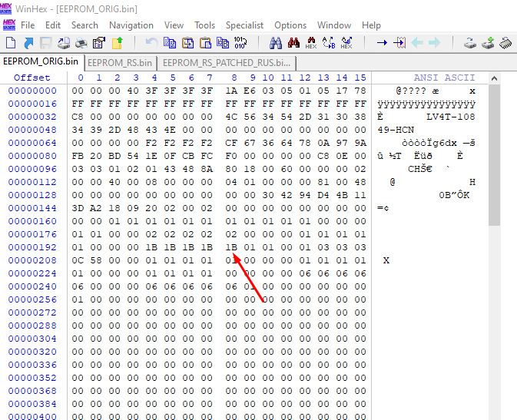
Task: Click ASCII text 49-HCN
Action: click(396, 130)
